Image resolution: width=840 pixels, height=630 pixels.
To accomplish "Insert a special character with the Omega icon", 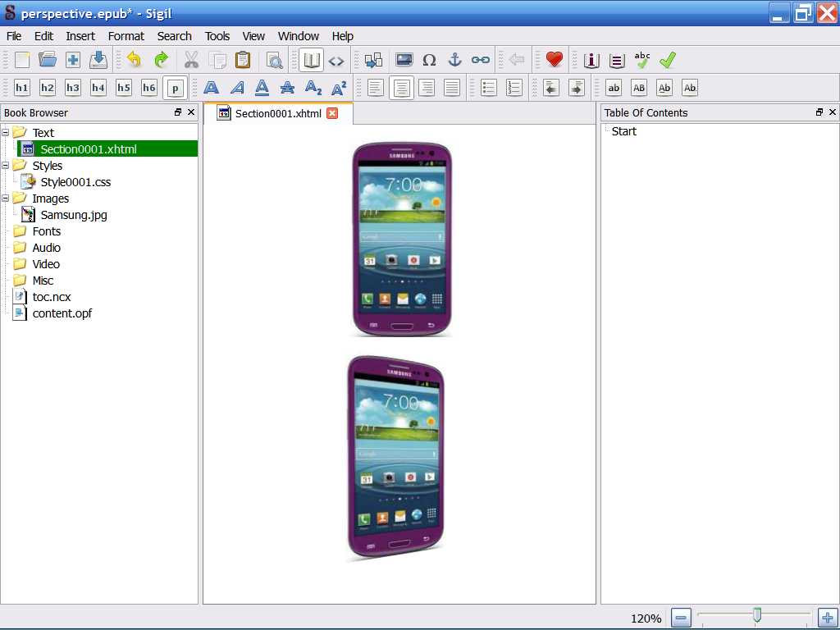I will 429,60.
